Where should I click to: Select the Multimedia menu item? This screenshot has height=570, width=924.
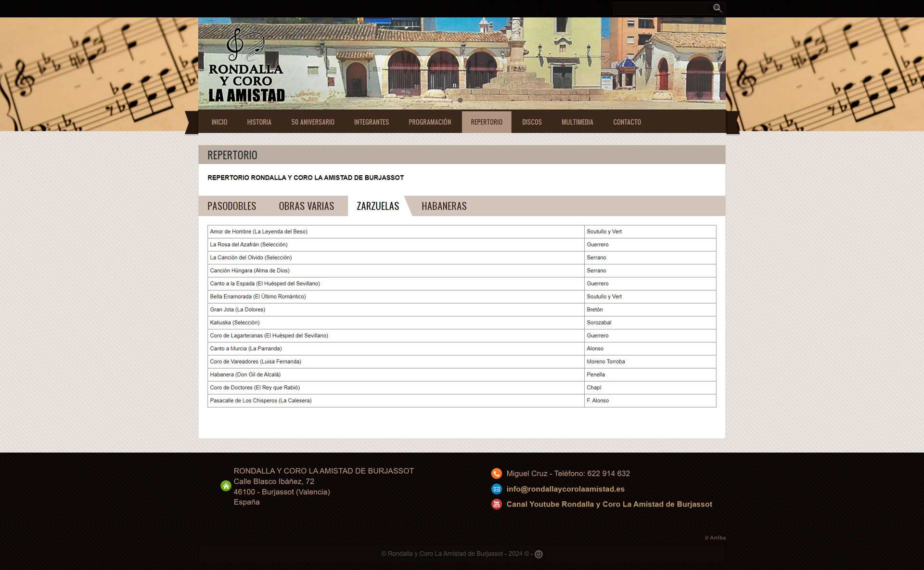point(577,122)
